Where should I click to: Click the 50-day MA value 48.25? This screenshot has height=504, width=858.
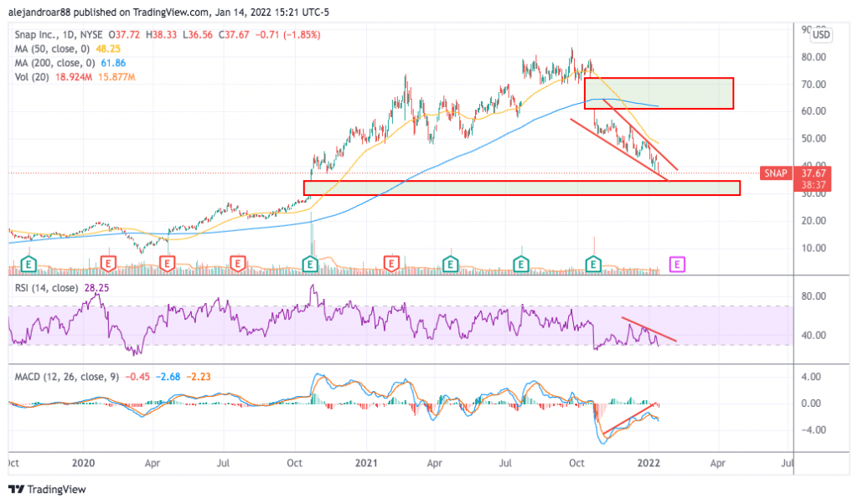pyautogui.click(x=108, y=49)
